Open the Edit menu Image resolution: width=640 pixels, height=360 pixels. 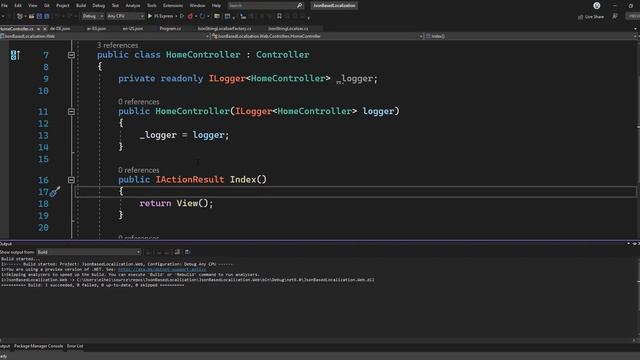pos(18,5)
